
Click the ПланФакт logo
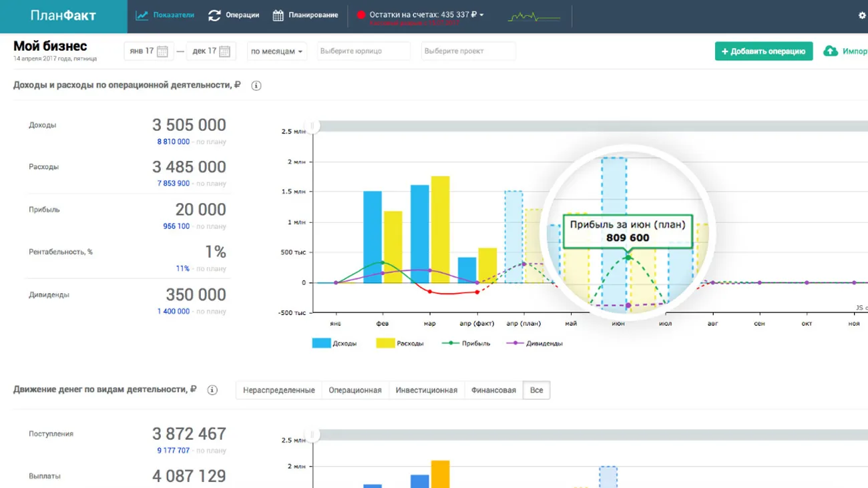[x=63, y=15]
